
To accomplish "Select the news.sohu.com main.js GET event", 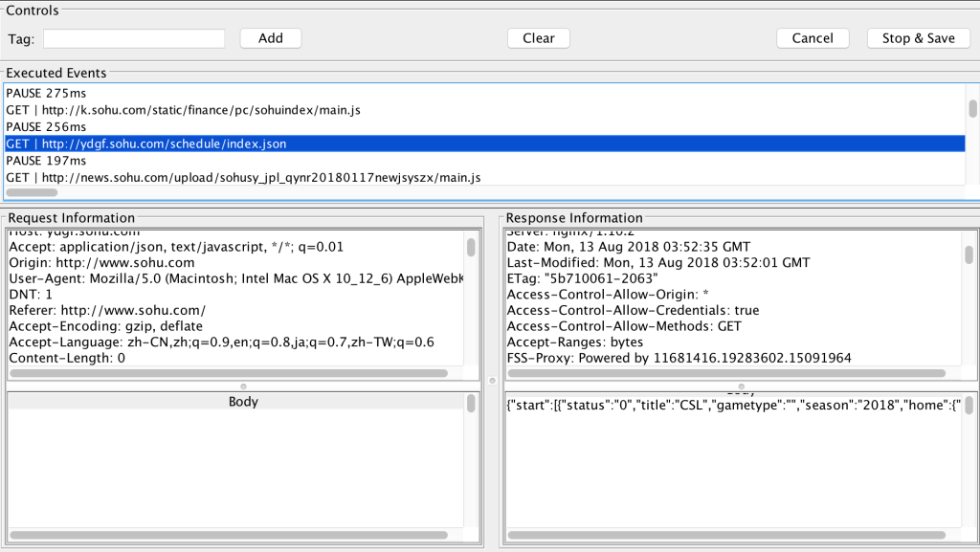I will [x=243, y=178].
